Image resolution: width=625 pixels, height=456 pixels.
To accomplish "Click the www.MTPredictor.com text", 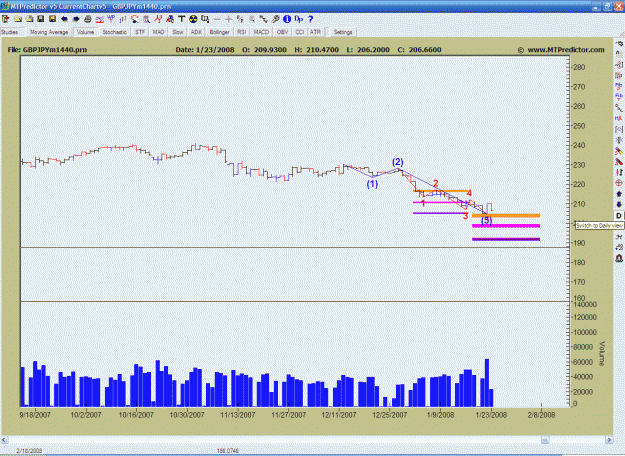I will point(566,50).
